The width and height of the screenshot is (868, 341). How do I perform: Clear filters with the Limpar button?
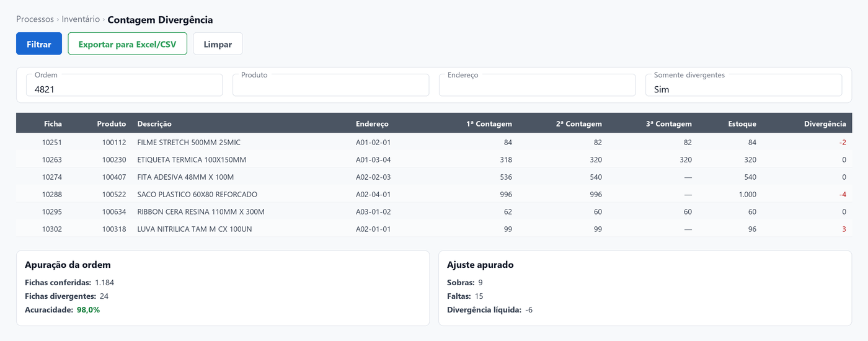(218, 44)
